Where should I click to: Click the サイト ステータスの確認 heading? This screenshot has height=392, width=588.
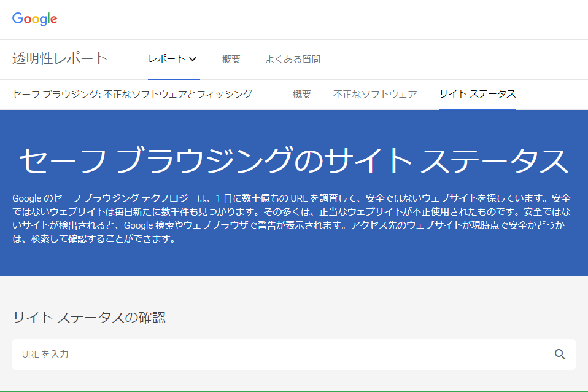89,318
